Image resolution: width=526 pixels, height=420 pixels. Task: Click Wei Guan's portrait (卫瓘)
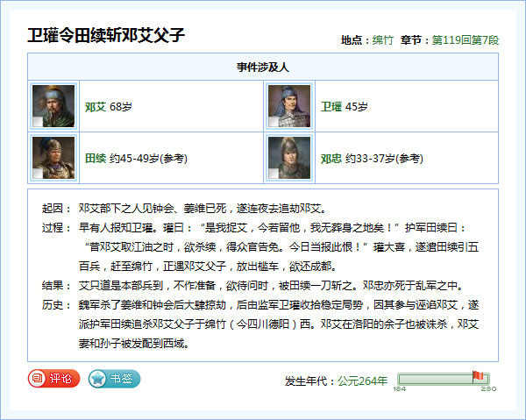(x=289, y=106)
